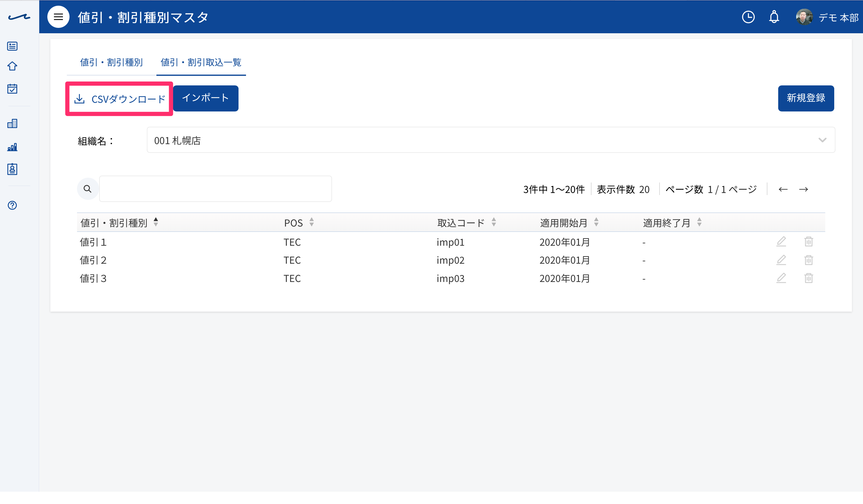Click imp01 import code cell
This screenshot has height=504, width=863.
coord(450,242)
